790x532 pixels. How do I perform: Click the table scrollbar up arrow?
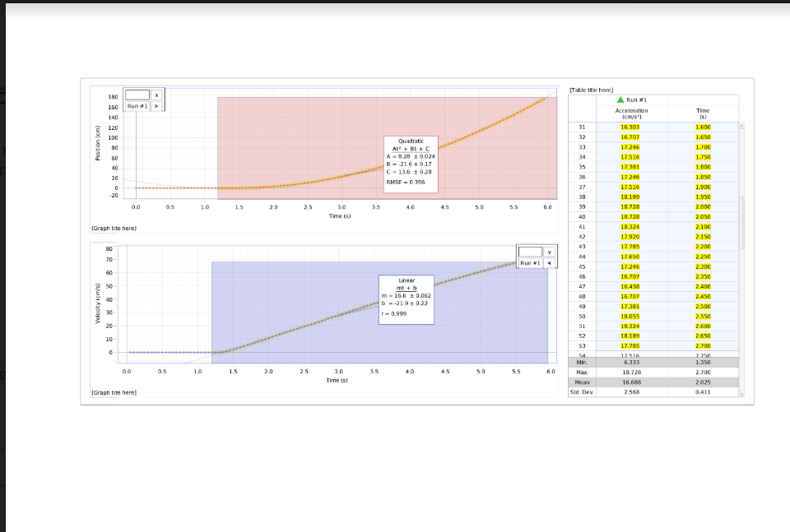coord(741,125)
